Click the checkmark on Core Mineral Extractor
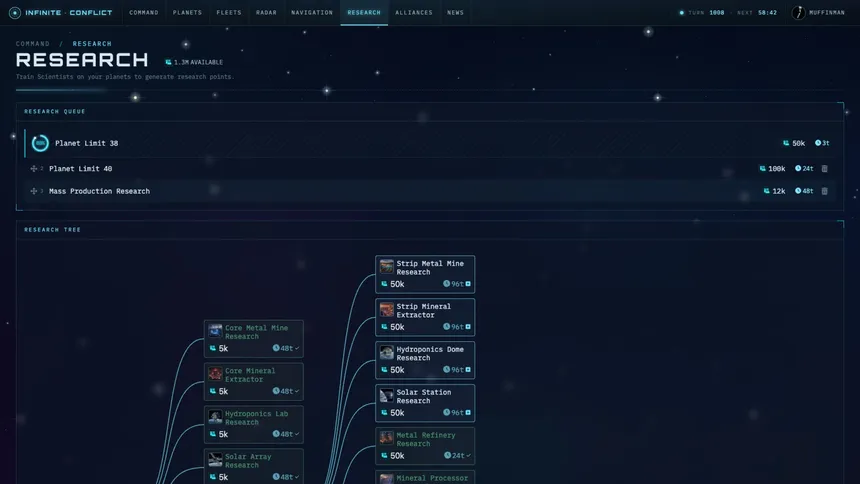Screen dimensions: 860x484 point(297,391)
